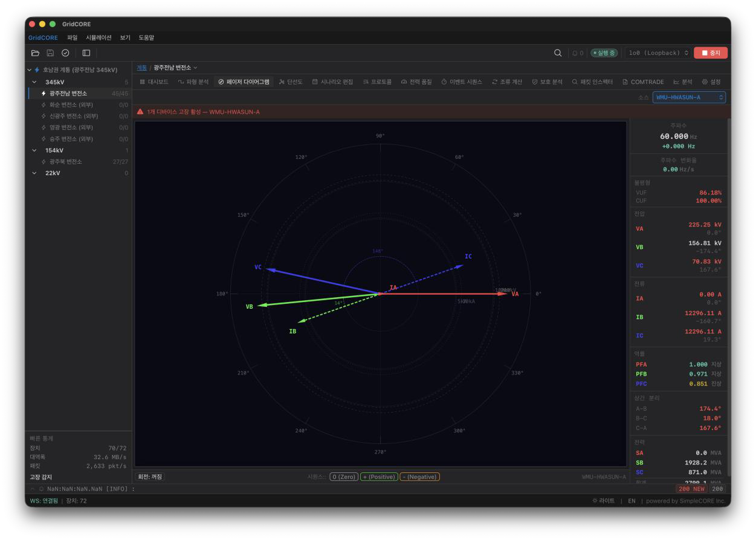Collapse the 345kV tree group

pos(34,82)
